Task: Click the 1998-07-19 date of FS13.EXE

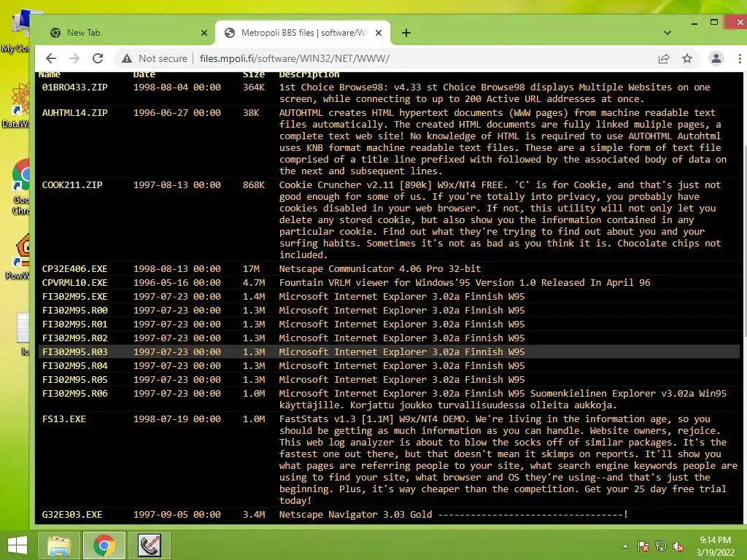Action: click(177, 419)
